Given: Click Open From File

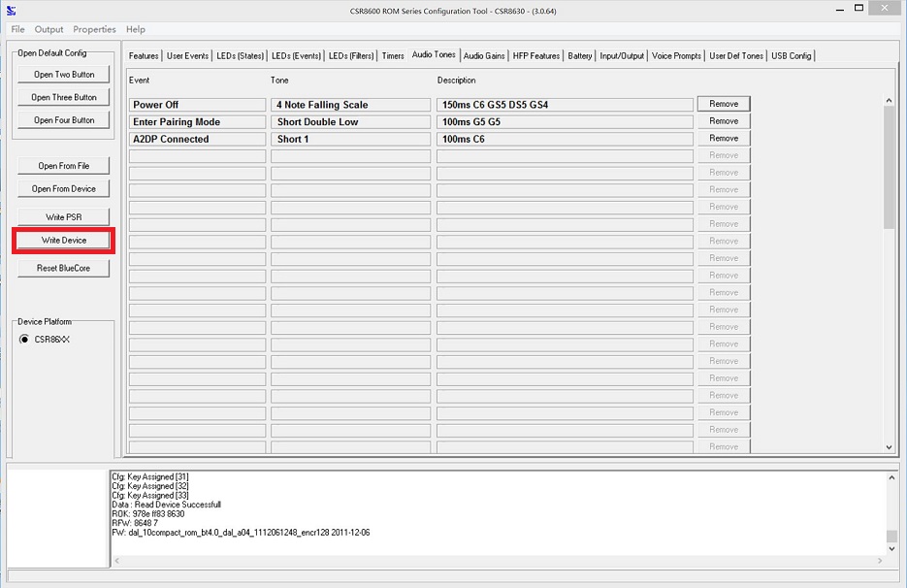Looking at the screenshot, I should (63, 165).
